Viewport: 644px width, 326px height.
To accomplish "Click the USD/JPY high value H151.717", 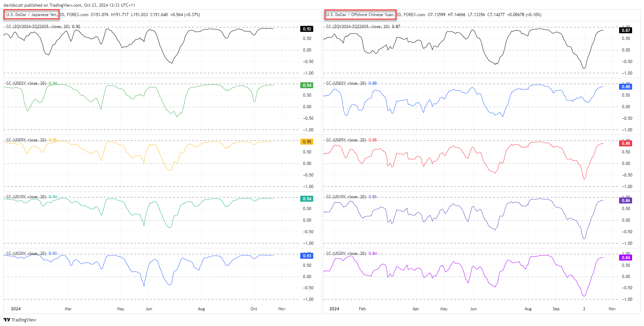I will click(119, 15).
